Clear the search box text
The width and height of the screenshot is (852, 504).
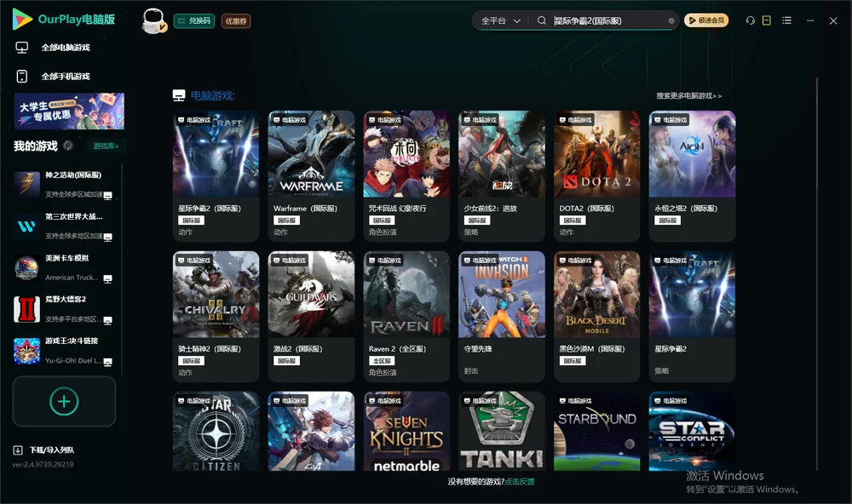tap(671, 20)
